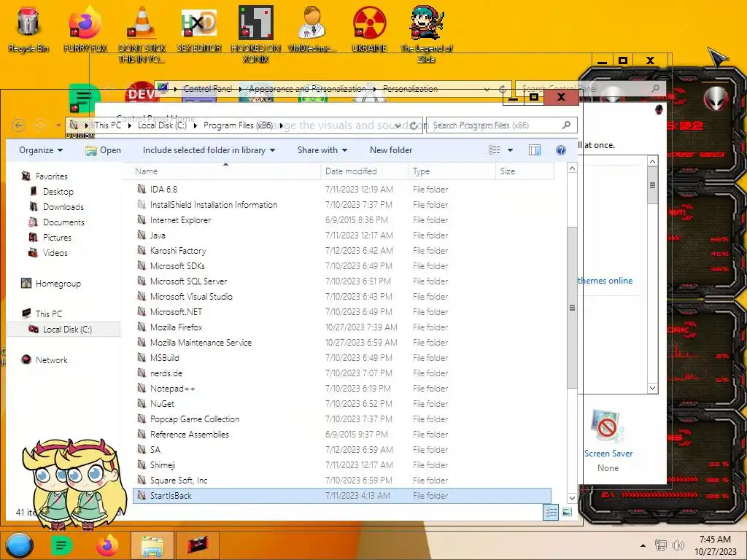Click the volume speaker tray icon
Screen dimensions: 747x560
click(x=678, y=545)
